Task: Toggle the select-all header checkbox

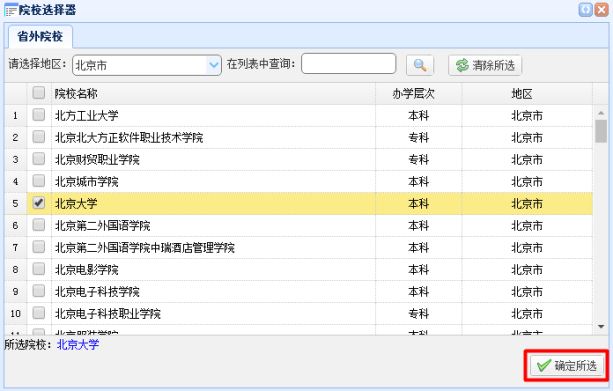Action: [x=39, y=93]
